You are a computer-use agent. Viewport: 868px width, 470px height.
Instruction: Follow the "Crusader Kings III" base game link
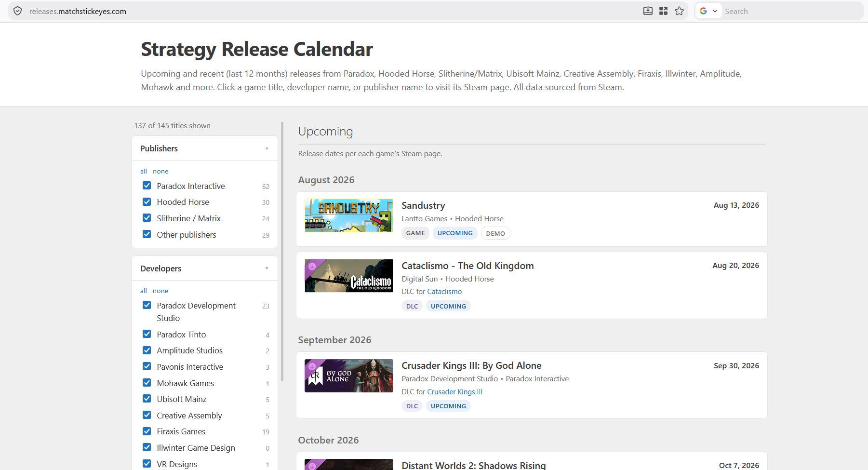coord(454,392)
